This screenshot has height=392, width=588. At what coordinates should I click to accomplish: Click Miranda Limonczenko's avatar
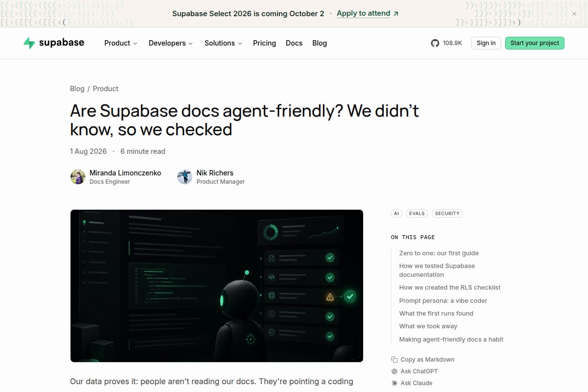pyautogui.click(x=78, y=177)
